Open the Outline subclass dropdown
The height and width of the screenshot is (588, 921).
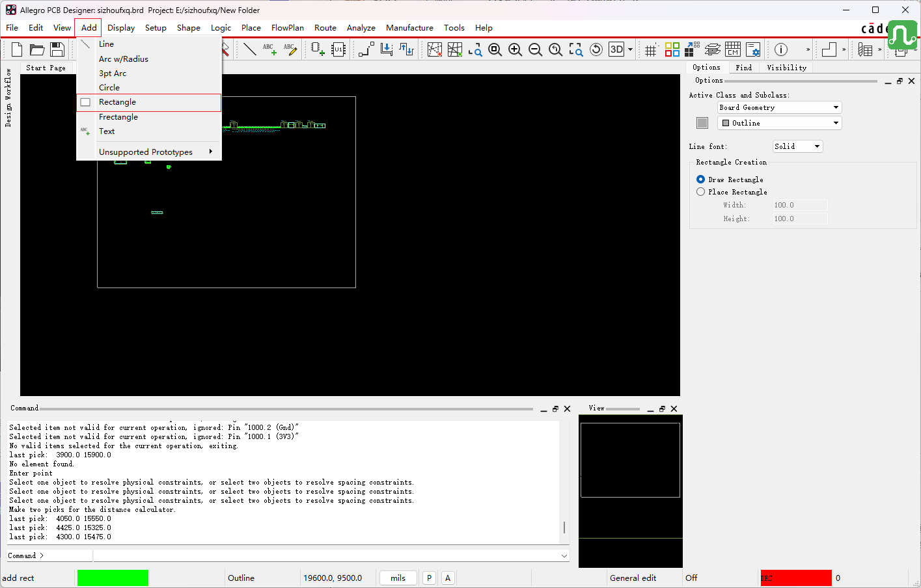[780, 123]
